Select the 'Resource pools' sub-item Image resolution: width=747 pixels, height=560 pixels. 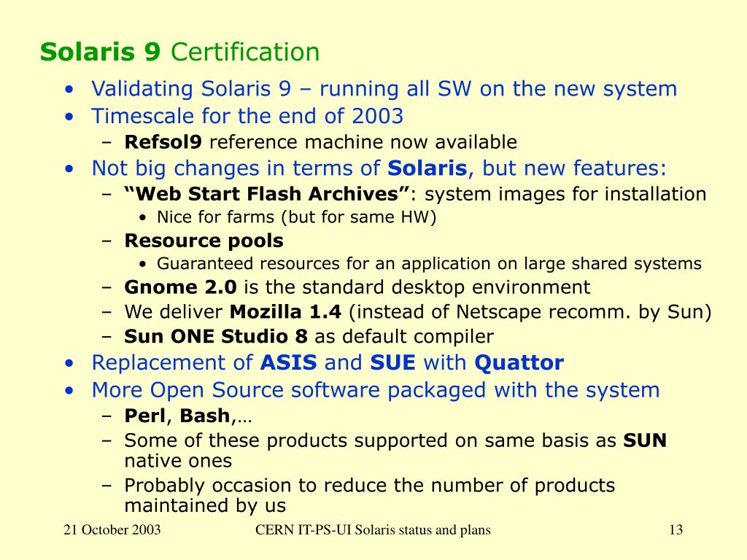pos(204,241)
